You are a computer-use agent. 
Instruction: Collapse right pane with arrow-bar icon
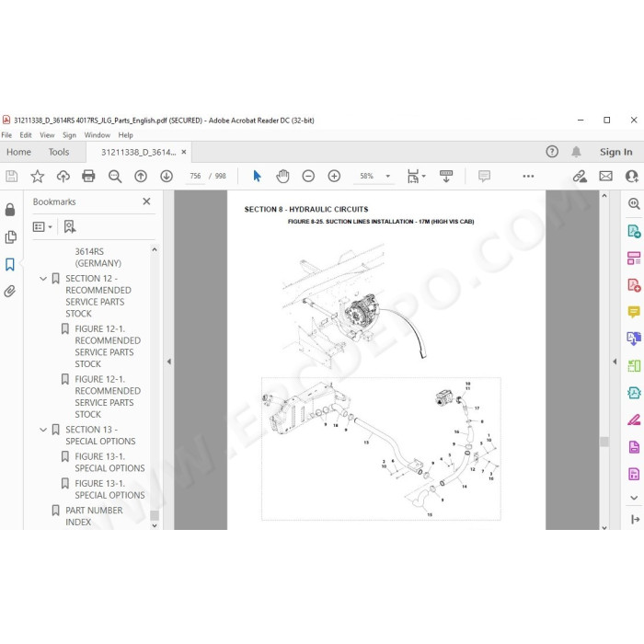pyautogui.click(x=635, y=520)
